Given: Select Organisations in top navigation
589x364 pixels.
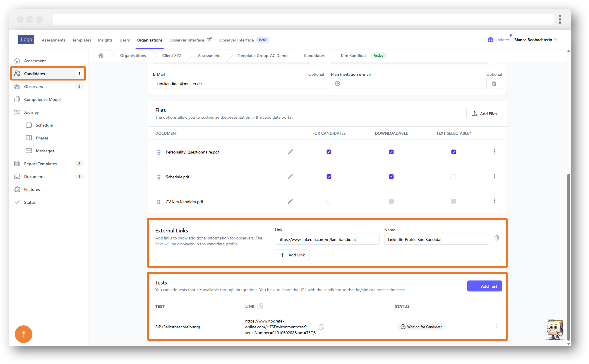Looking at the screenshot, I should point(149,40).
